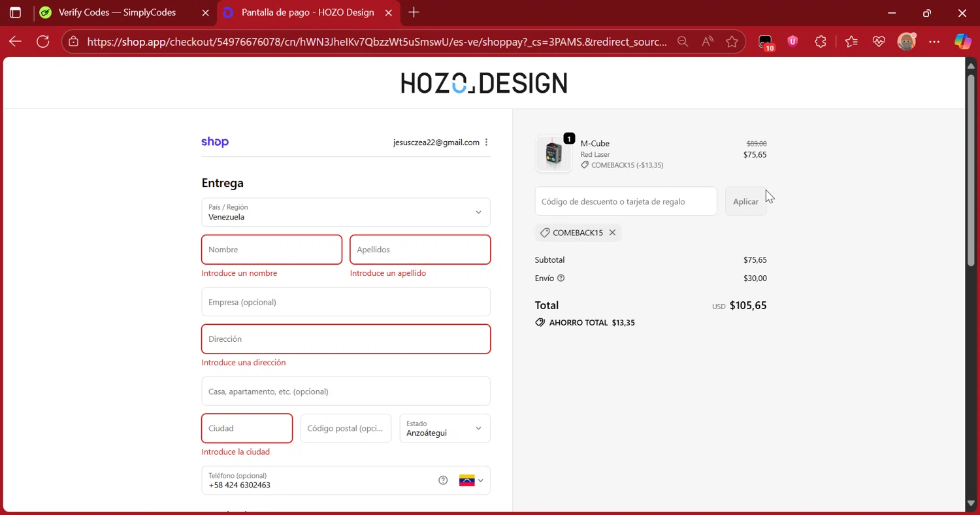This screenshot has height=515, width=980.
Task: Click the scrollbar up arrow
Action: click(971, 65)
